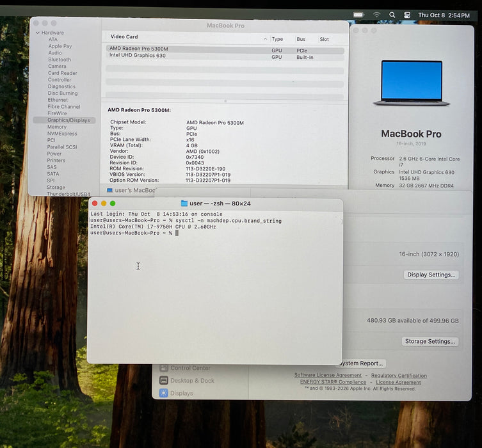Click the Control Center settings sidebar icon
This screenshot has height=448, width=482.
point(163,368)
